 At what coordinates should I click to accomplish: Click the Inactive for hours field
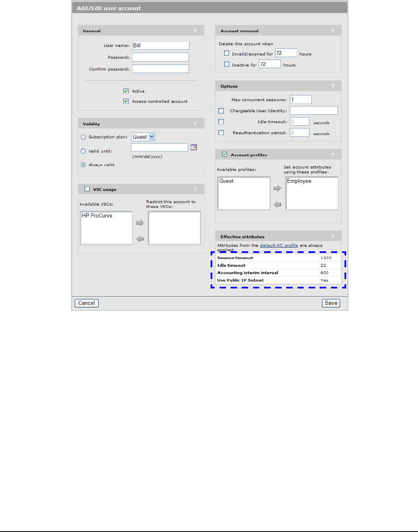[270, 64]
